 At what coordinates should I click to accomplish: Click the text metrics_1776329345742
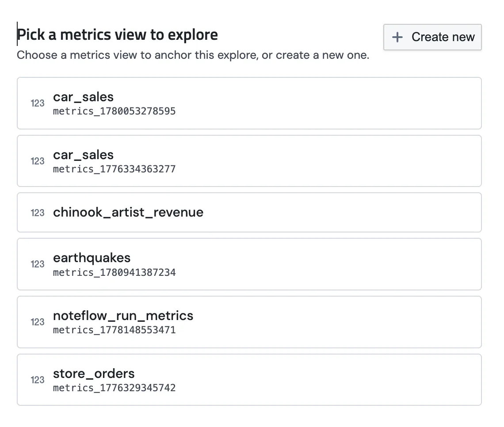click(115, 388)
